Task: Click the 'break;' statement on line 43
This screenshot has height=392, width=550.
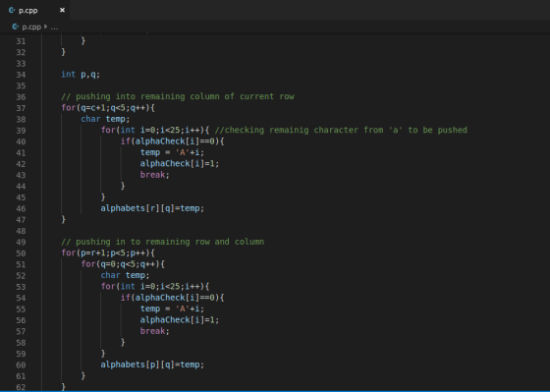Action: point(155,175)
